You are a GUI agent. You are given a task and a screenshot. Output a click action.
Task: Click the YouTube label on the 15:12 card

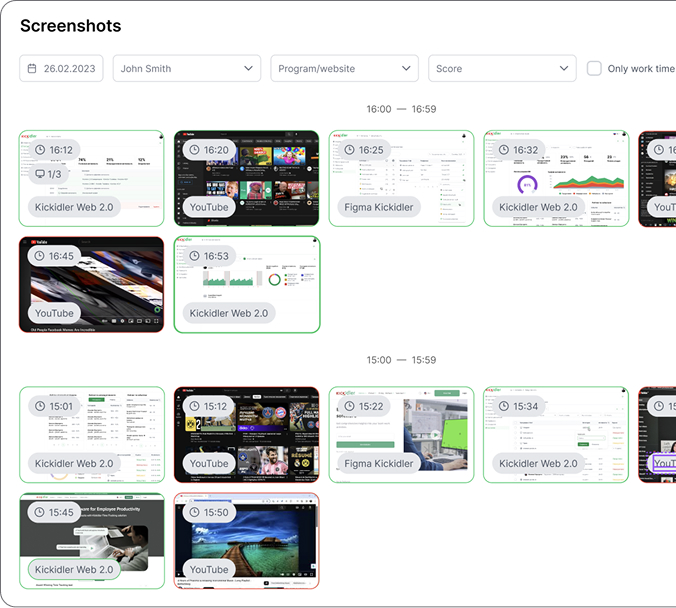[209, 463]
